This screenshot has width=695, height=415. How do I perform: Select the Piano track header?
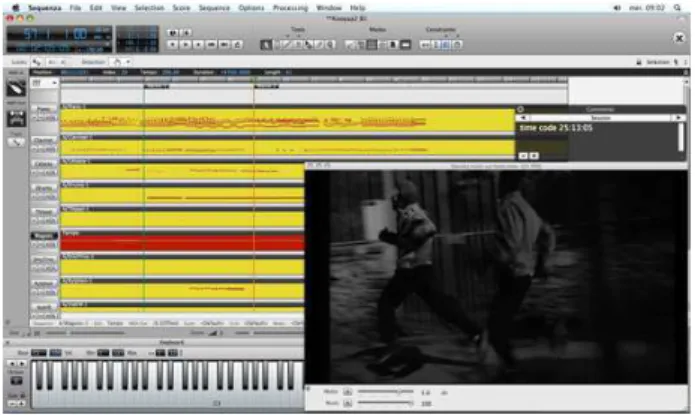(x=44, y=109)
